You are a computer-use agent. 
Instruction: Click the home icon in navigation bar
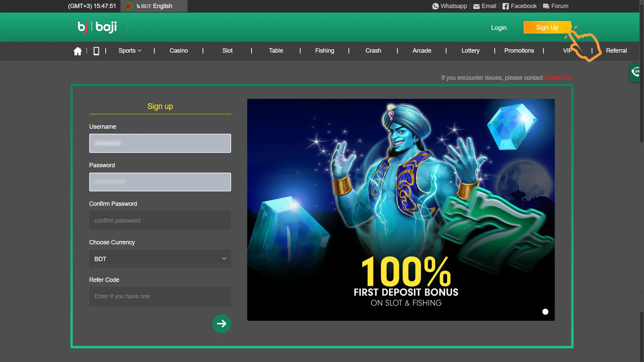77,51
